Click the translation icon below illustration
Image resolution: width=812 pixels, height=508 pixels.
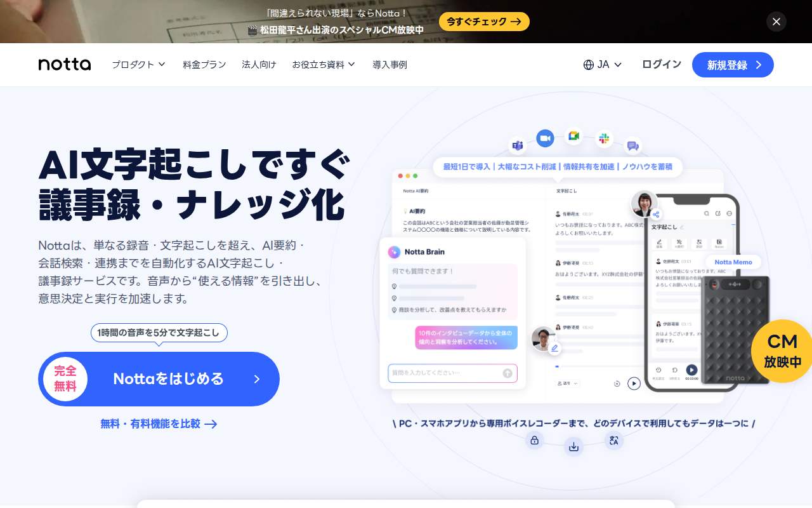[613, 440]
